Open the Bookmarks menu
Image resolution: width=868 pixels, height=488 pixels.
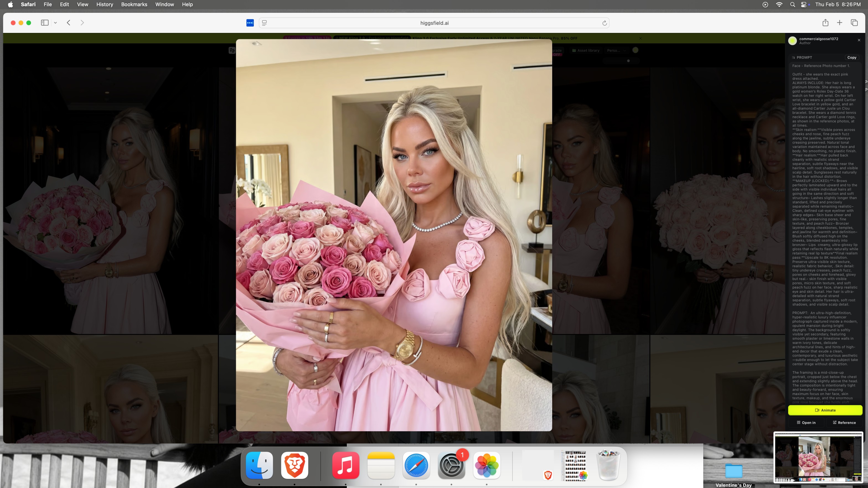coord(134,4)
